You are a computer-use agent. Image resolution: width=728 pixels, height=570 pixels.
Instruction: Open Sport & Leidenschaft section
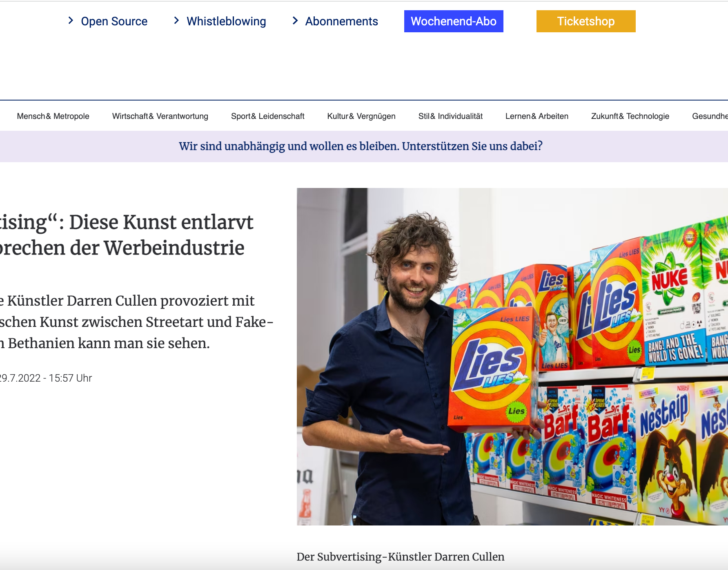(267, 116)
